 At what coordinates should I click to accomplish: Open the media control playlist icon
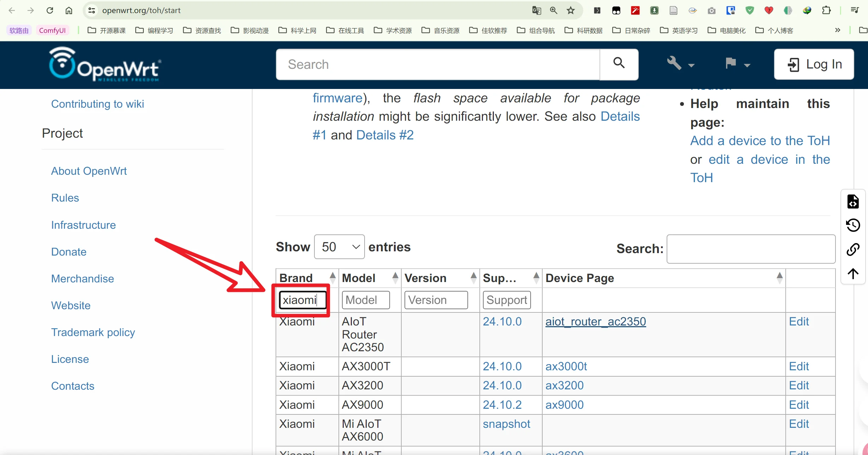point(855,10)
